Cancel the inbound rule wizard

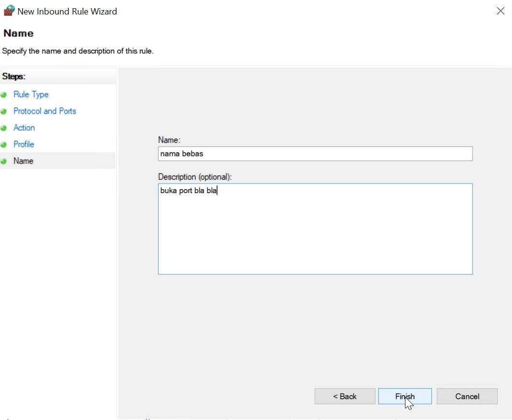467,396
